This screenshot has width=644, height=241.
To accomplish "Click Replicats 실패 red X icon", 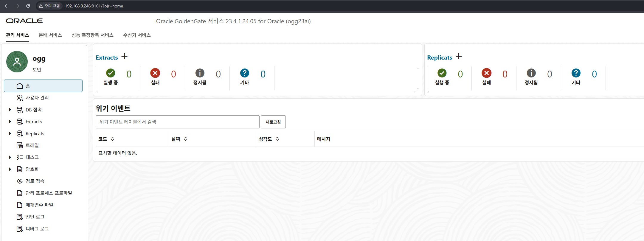I will pyautogui.click(x=487, y=73).
